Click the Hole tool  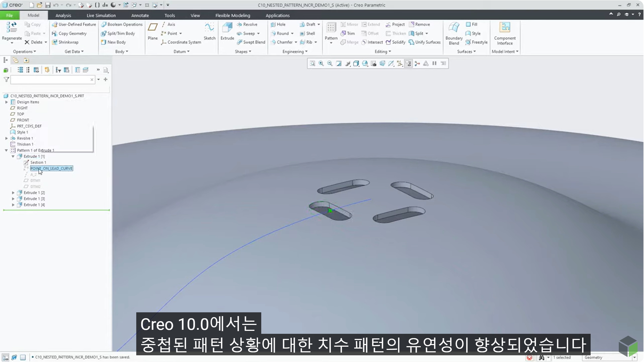278,24
